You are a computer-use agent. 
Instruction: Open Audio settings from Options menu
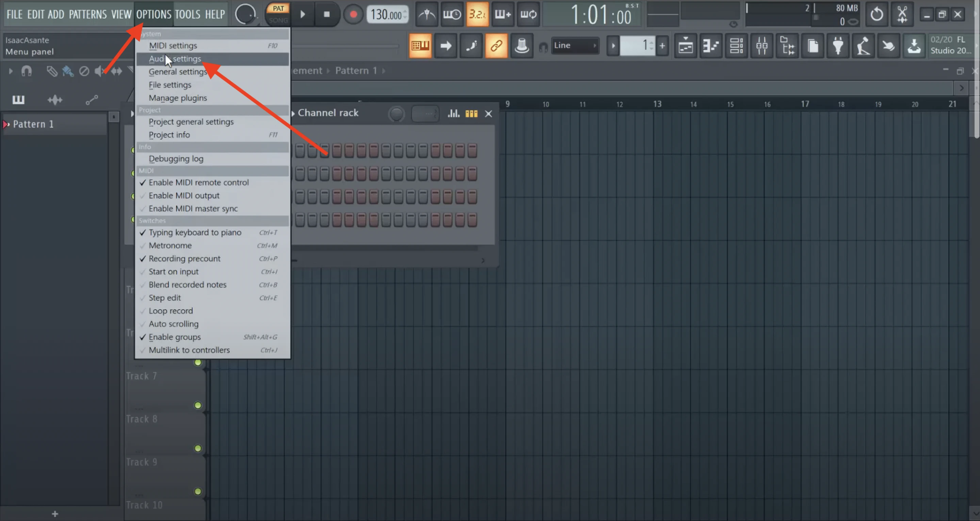pos(175,58)
